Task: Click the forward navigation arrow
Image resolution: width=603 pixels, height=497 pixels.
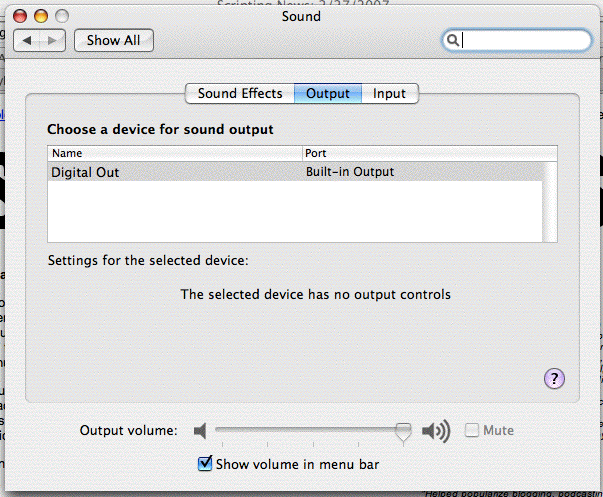Action: (53, 41)
